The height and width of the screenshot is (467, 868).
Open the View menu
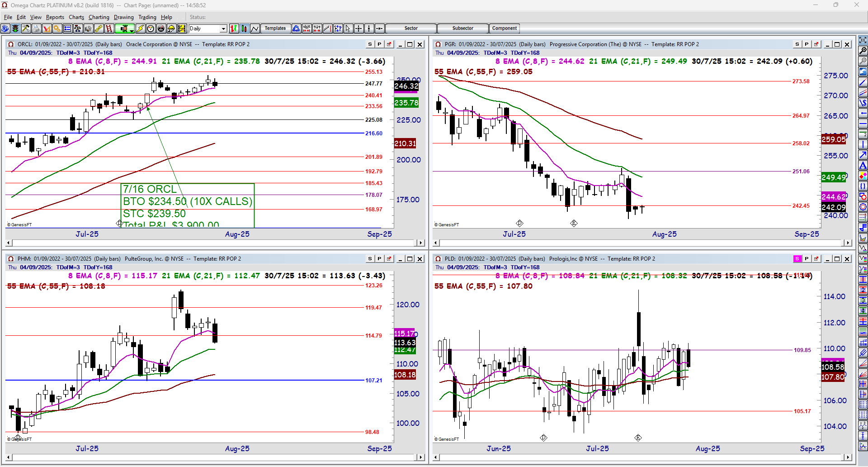click(36, 17)
